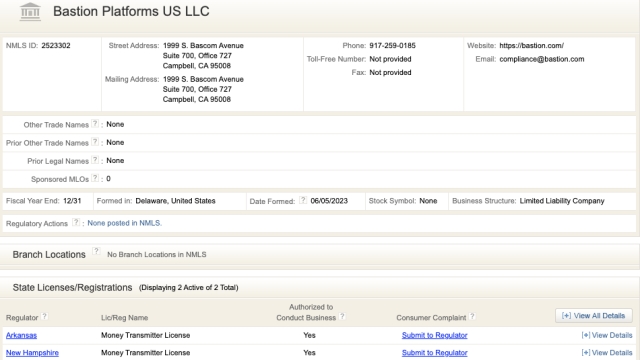Submit to Regulator for Arkansas license
Screen dimensions: 640x360
434,336
